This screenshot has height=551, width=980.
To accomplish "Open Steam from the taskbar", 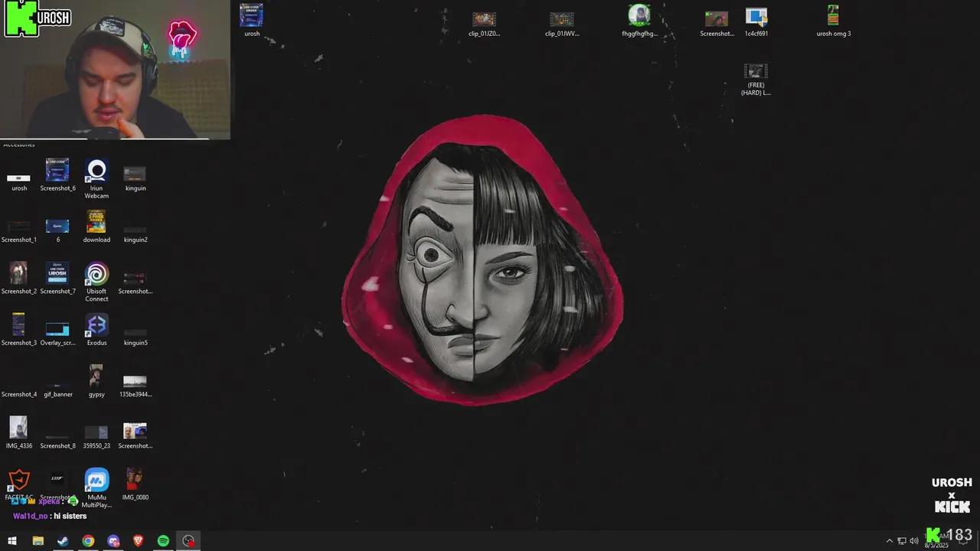I will point(63,541).
